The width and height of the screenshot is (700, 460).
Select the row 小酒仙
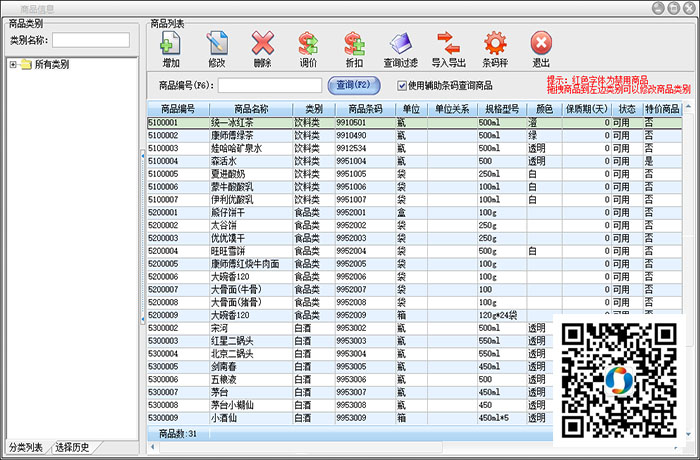coord(350,418)
